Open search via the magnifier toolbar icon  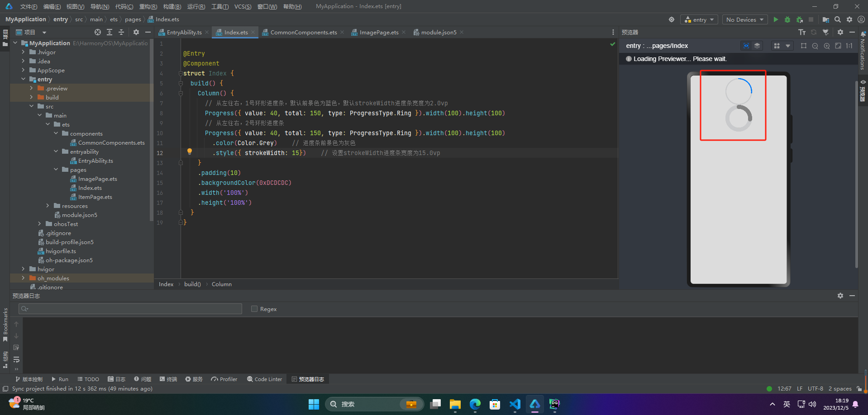838,19
